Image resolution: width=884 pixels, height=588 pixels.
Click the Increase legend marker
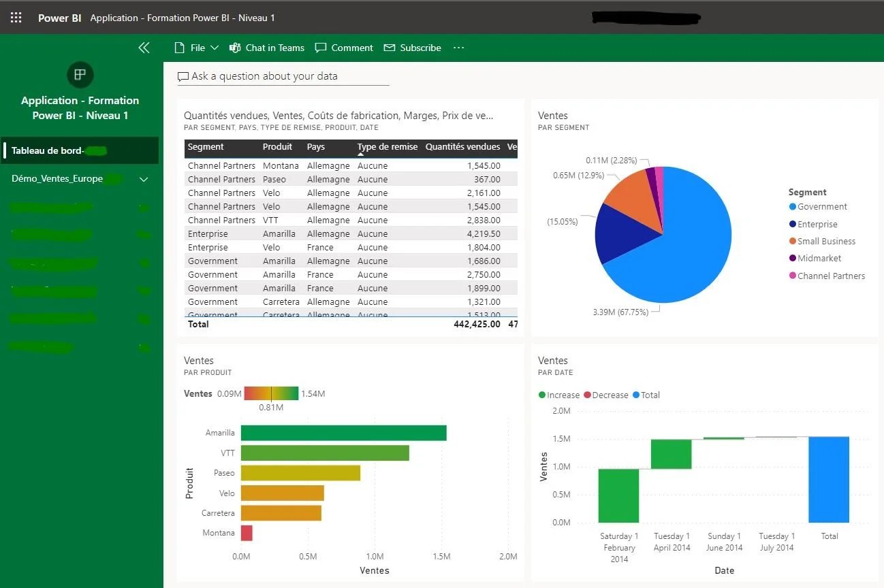[542, 395]
